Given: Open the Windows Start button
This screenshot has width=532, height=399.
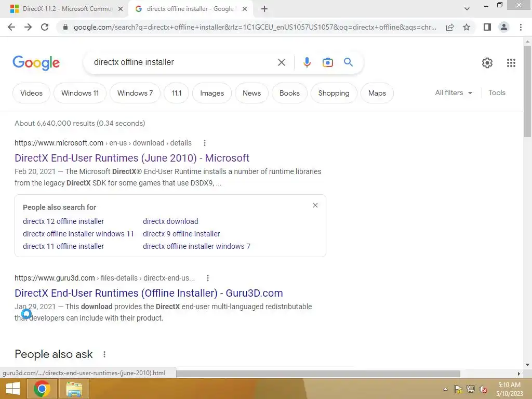Looking at the screenshot, I should (x=13, y=389).
